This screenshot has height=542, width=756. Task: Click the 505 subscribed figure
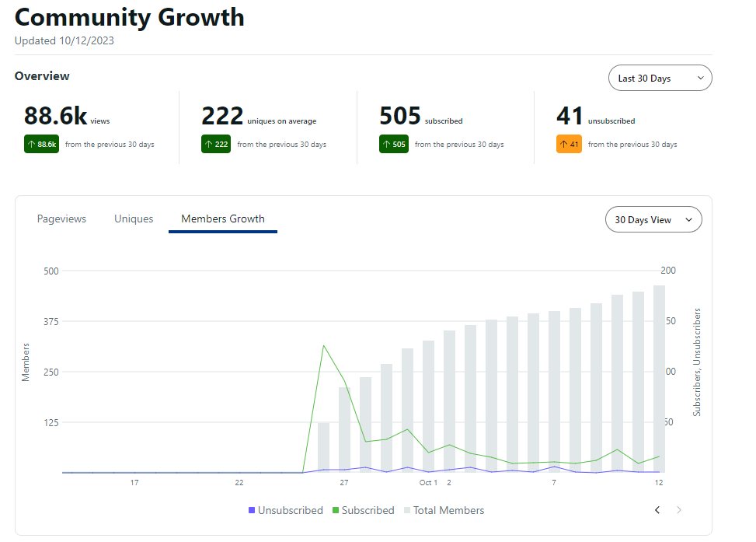pos(400,116)
